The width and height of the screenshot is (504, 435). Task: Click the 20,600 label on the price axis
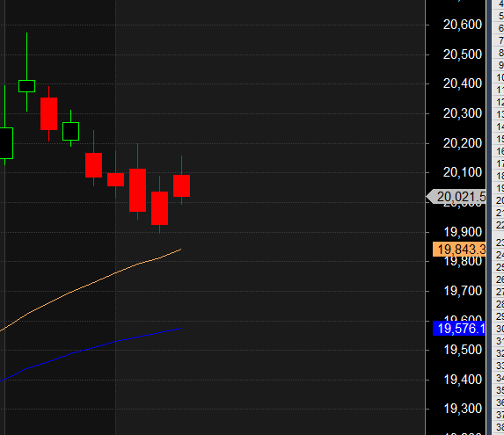(462, 25)
